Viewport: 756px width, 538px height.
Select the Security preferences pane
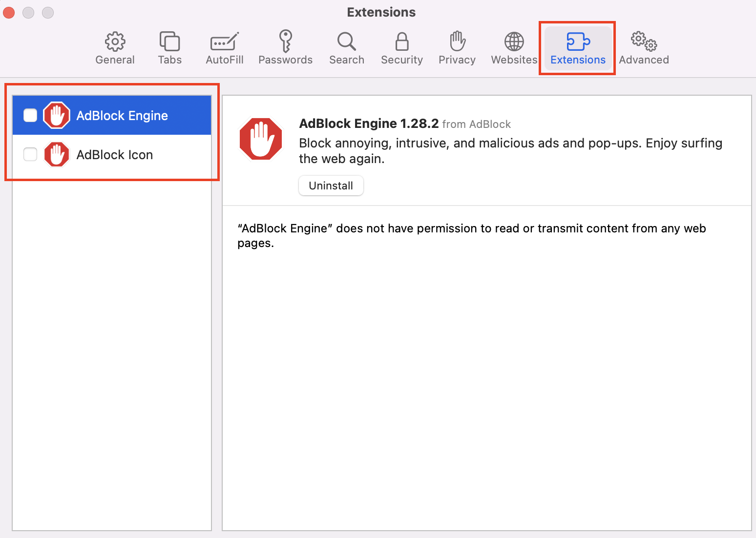(402, 48)
